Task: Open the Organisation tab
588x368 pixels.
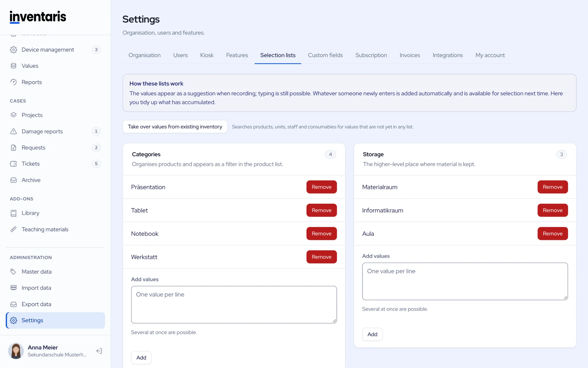Action: coord(145,55)
